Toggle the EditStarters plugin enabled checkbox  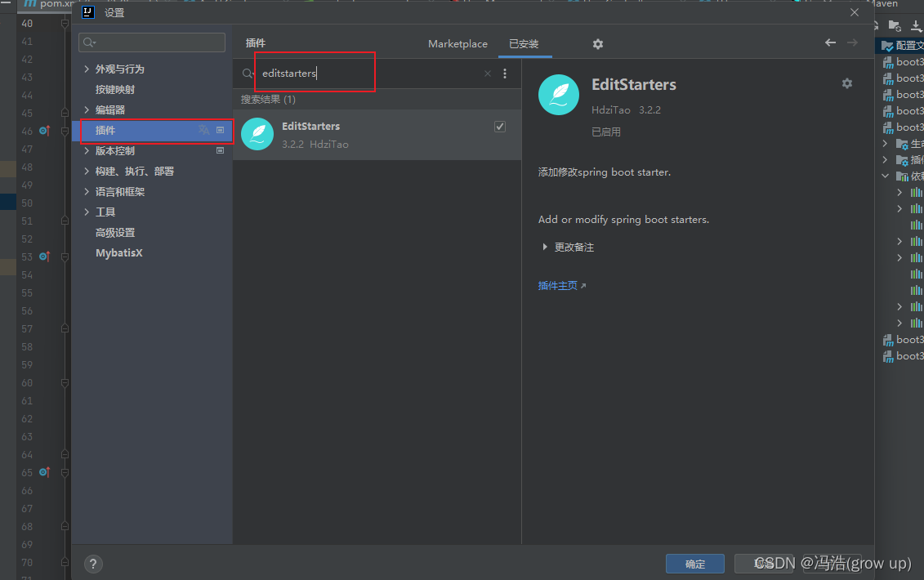(500, 127)
